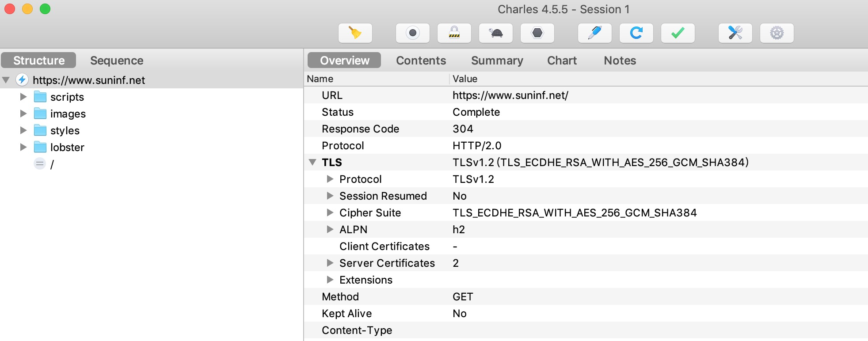The image size is (868, 341).
Task: Toggle the turtle Throttling icon
Action: [x=496, y=33]
